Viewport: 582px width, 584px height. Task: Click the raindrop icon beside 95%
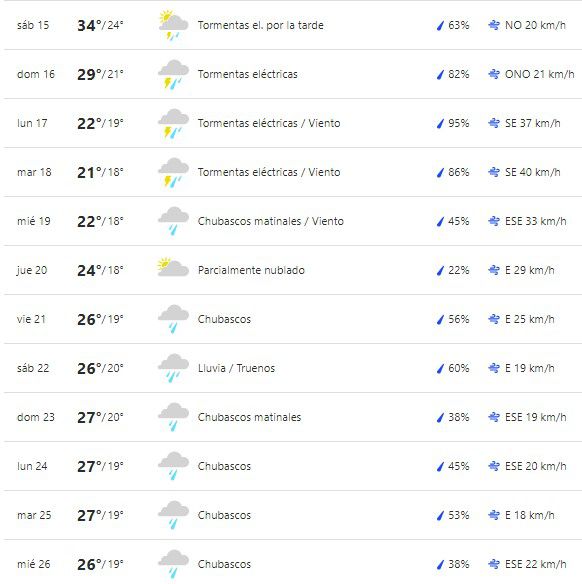point(441,123)
